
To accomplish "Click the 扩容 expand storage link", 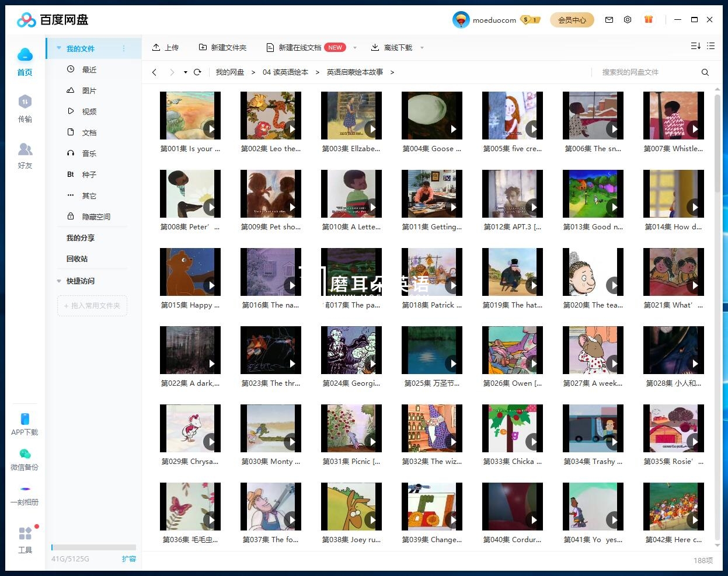I will coord(128,558).
